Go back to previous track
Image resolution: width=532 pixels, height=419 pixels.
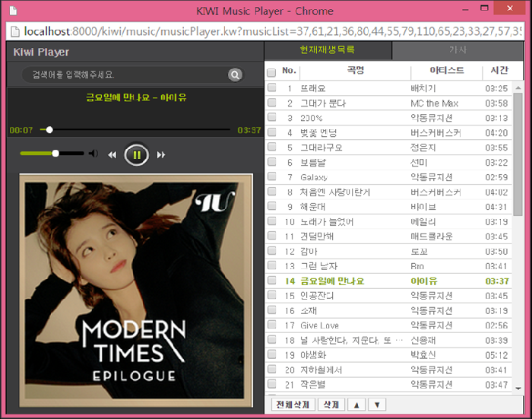tap(112, 155)
